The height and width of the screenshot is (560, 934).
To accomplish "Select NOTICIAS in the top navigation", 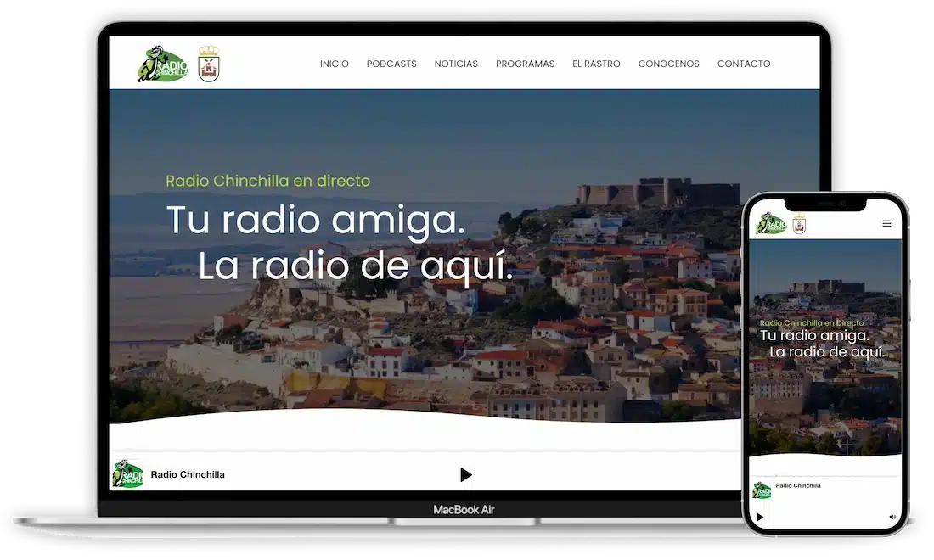I will click(x=456, y=64).
